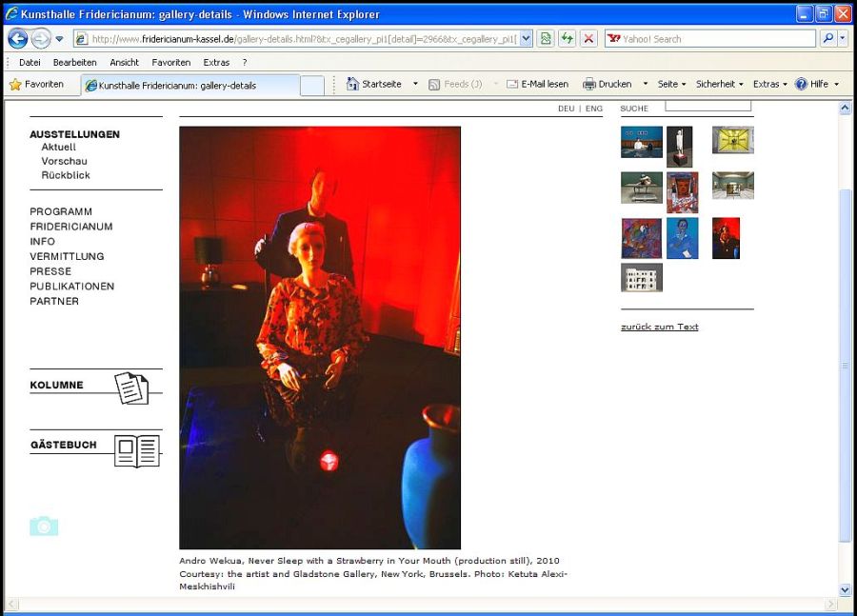
Task: Open the recent pages dropdown beside Forward
Action: [x=60, y=39]
